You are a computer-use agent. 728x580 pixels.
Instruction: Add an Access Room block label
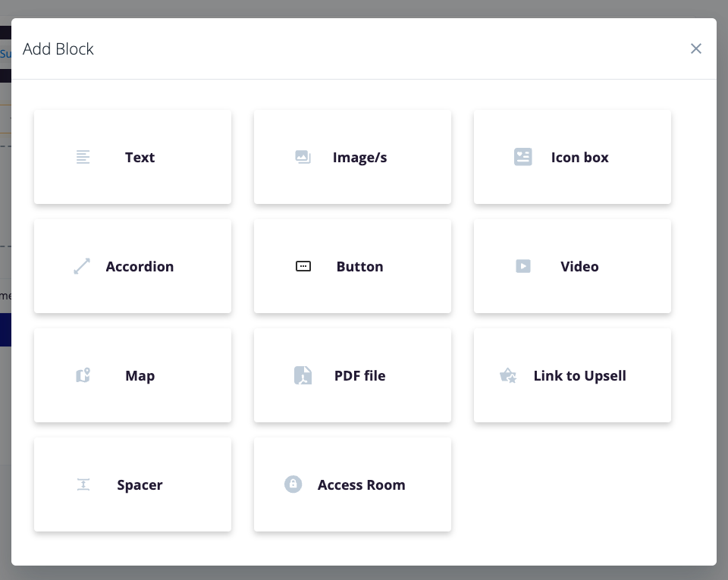[x=361, y=485]
